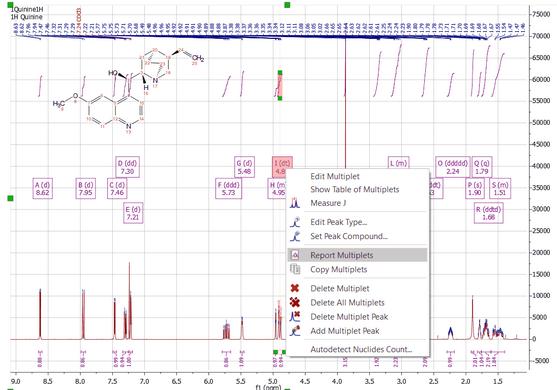The height and width of the screenshot is (390, 557).
Task: Click green handle above selected integral
Action: [x=280, y=73]
